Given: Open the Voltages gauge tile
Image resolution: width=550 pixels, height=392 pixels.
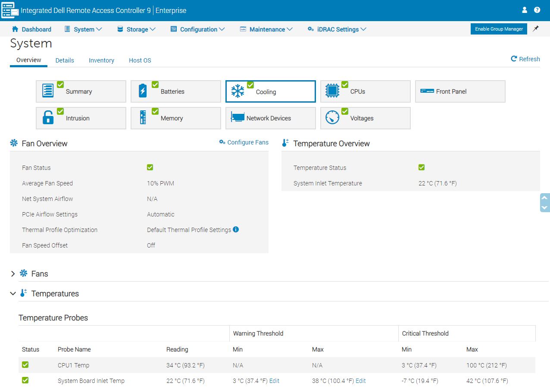Looking at the screenshot, I should point(365,118).
